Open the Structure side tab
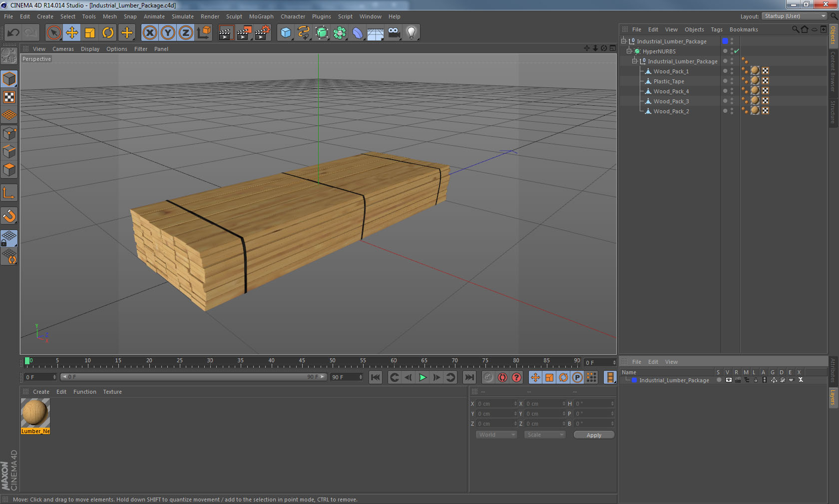Viewport: 839px width, 504px height. (833, 112)
